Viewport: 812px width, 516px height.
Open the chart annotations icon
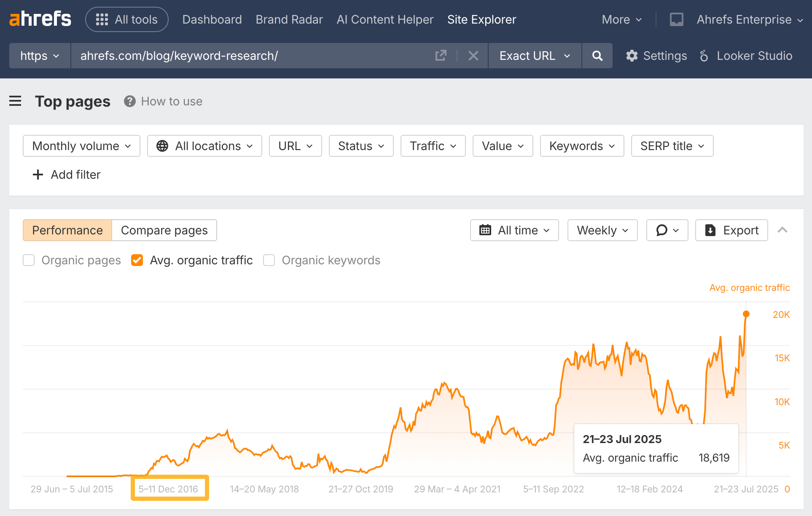coord(667,230)
